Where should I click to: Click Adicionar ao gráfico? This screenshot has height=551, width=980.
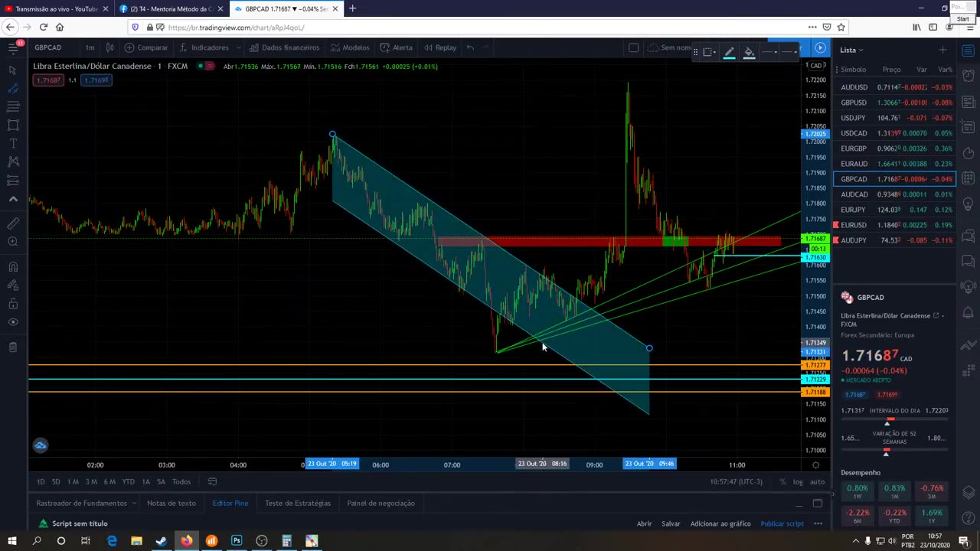click(720, 523)
